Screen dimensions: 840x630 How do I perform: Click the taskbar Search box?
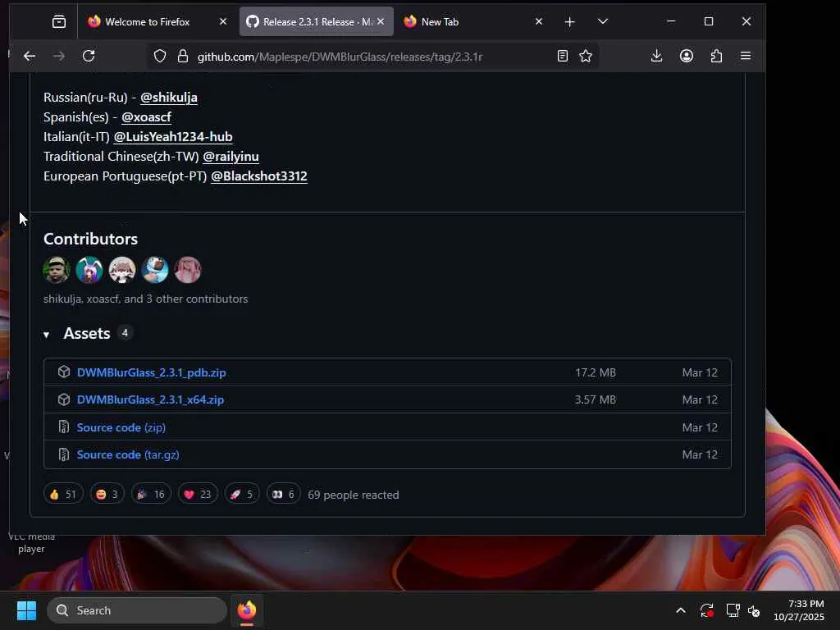point(137,610)
